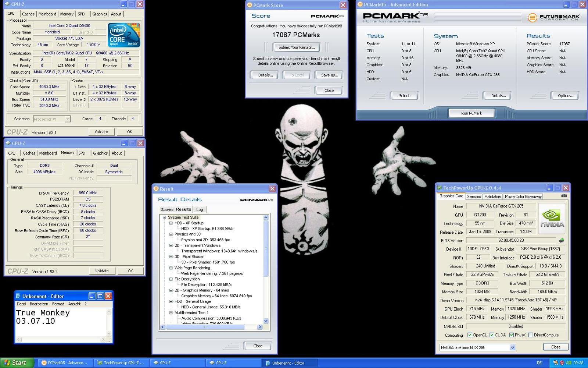588x368 pixels.
Task: Click the Result tree scroll down arrow
Action: click(x=266, y=321)
